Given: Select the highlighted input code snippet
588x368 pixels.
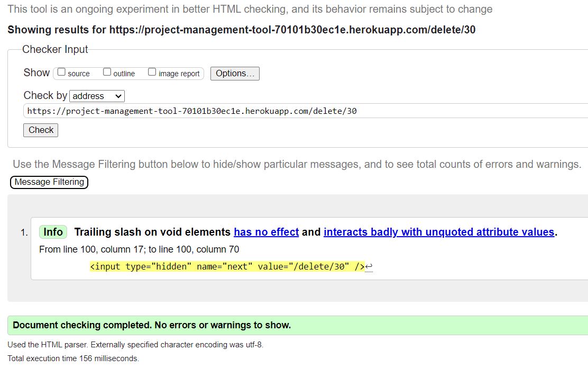Looking at the screenshot, I should (227, 266).
